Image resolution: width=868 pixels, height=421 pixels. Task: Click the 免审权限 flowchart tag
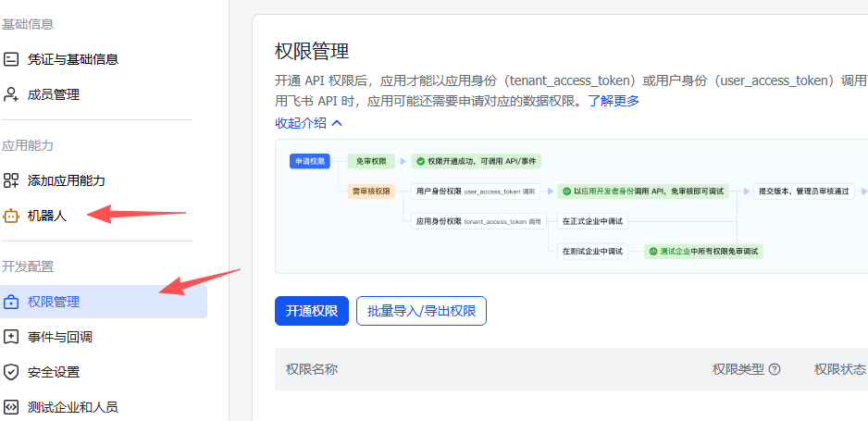pyautogui.click(x=371, y=162)
